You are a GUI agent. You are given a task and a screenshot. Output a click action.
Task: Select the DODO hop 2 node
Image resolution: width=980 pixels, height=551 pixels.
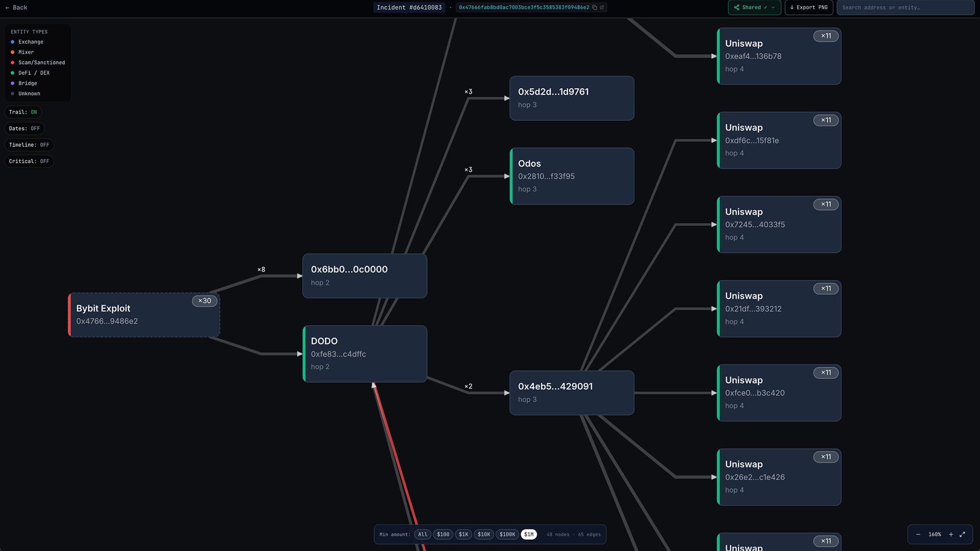(364, 354)
